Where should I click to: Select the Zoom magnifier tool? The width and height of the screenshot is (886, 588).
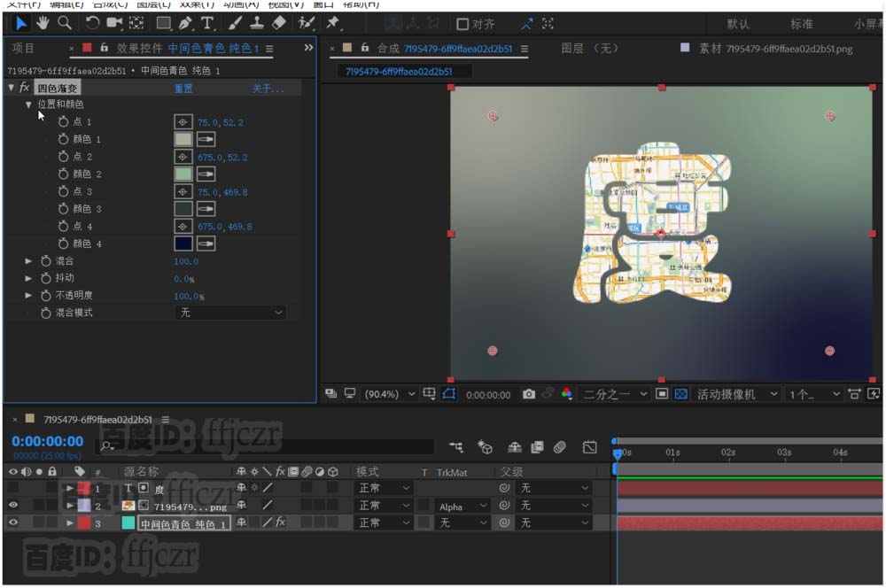[x=65, y=23]
